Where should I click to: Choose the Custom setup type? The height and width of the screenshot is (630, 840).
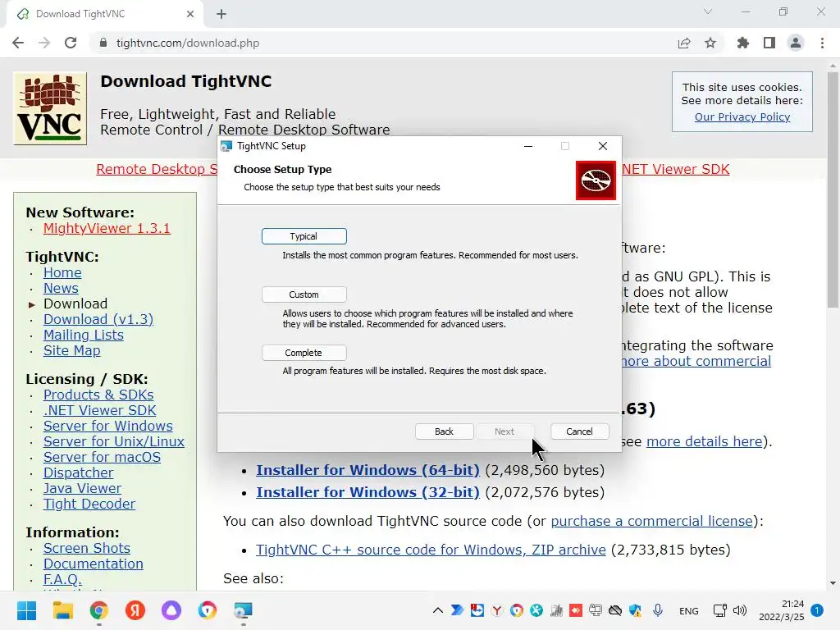(304, 294)
